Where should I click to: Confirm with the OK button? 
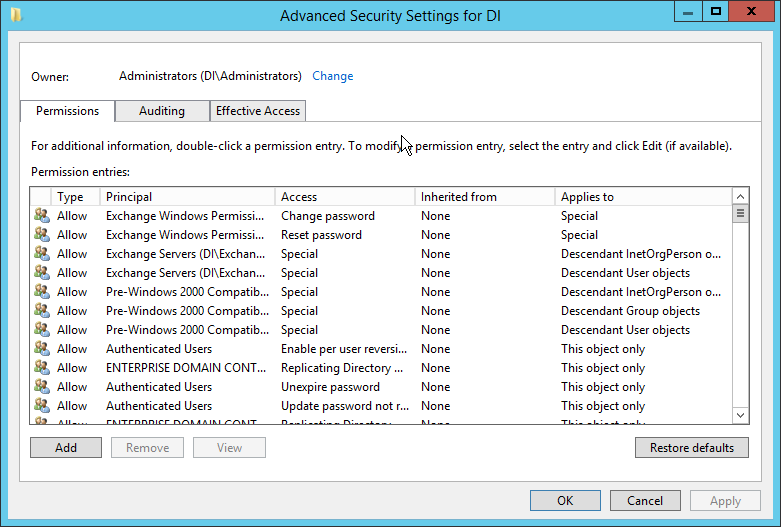[565, 501]
